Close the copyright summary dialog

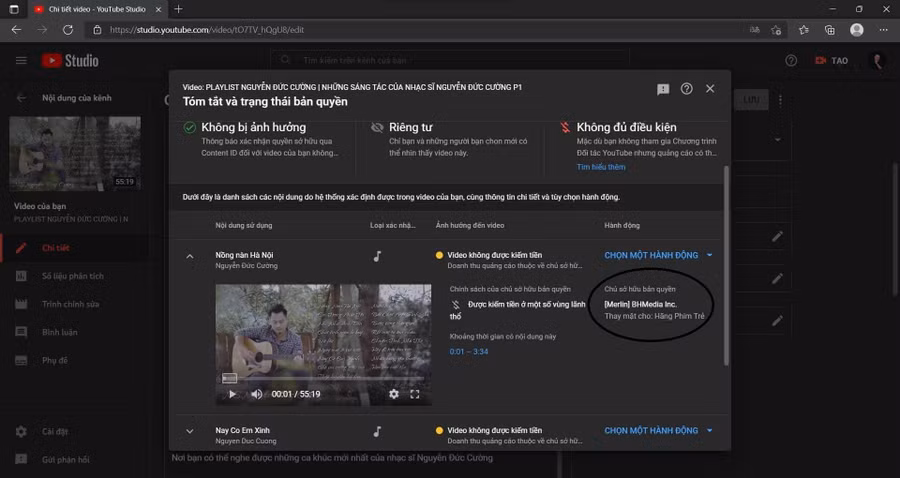(x=710, y=89)
